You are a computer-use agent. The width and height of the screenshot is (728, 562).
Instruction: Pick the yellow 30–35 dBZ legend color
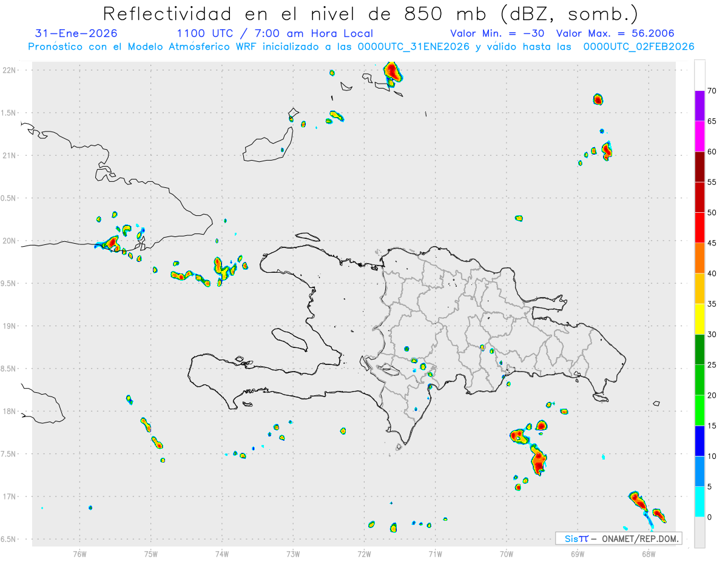tap(699, 319)
